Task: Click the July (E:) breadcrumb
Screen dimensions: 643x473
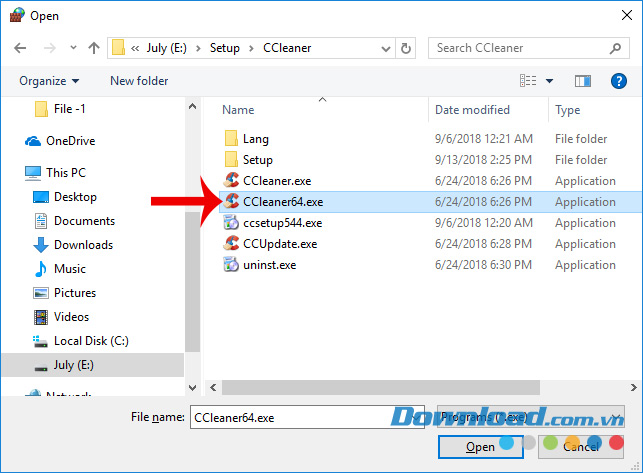Action: pos(166,48)
